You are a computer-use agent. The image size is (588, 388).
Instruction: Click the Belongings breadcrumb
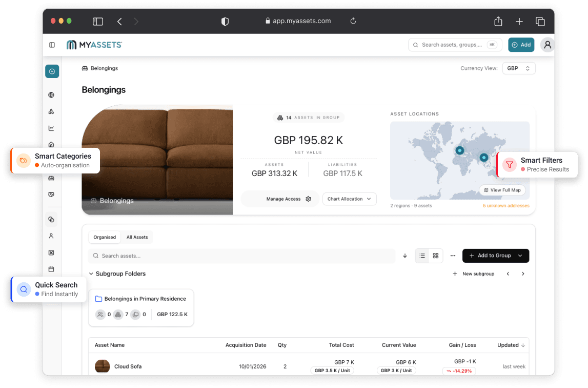100,68
